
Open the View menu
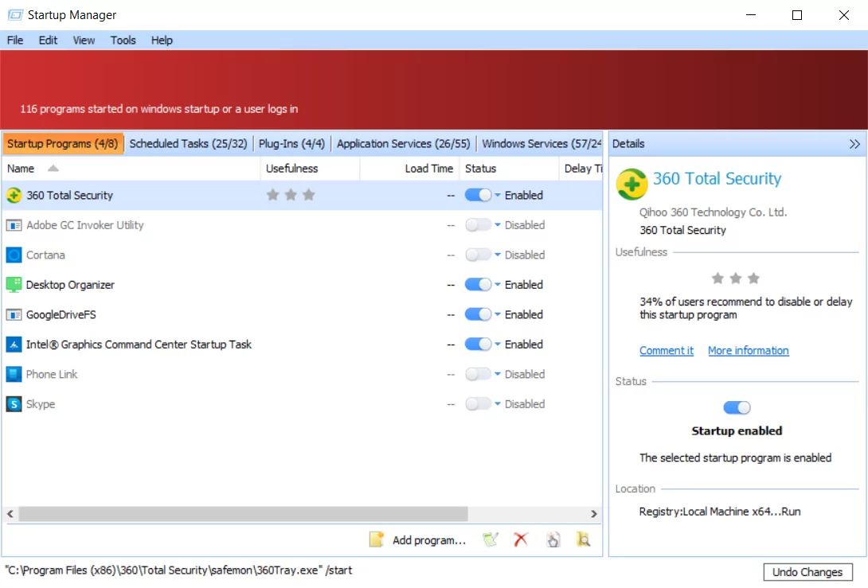click(x=84, y=41)
